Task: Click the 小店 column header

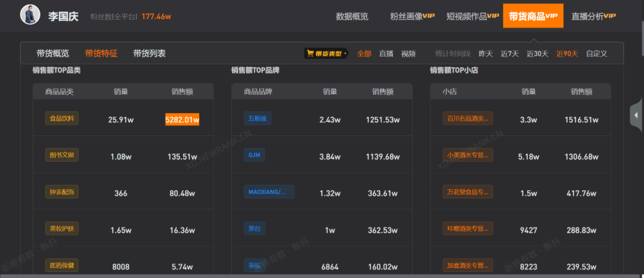Action: [450, 91]
